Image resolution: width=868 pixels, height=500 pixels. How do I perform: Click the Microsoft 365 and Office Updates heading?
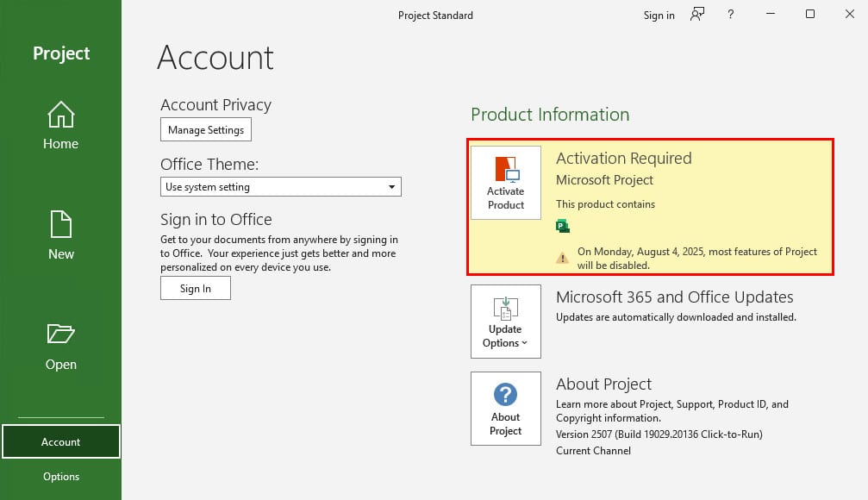click(x=674, y=297)
